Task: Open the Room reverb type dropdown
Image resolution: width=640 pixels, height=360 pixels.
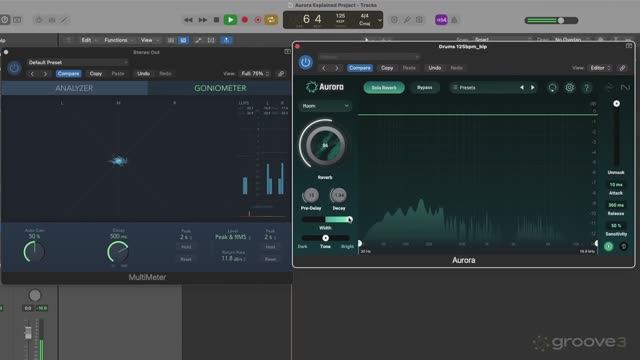Action: [x=325, y=106]
